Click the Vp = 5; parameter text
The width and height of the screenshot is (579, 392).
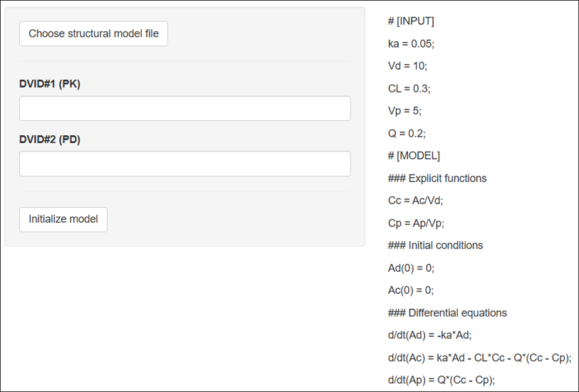click(x=405, y=111)
